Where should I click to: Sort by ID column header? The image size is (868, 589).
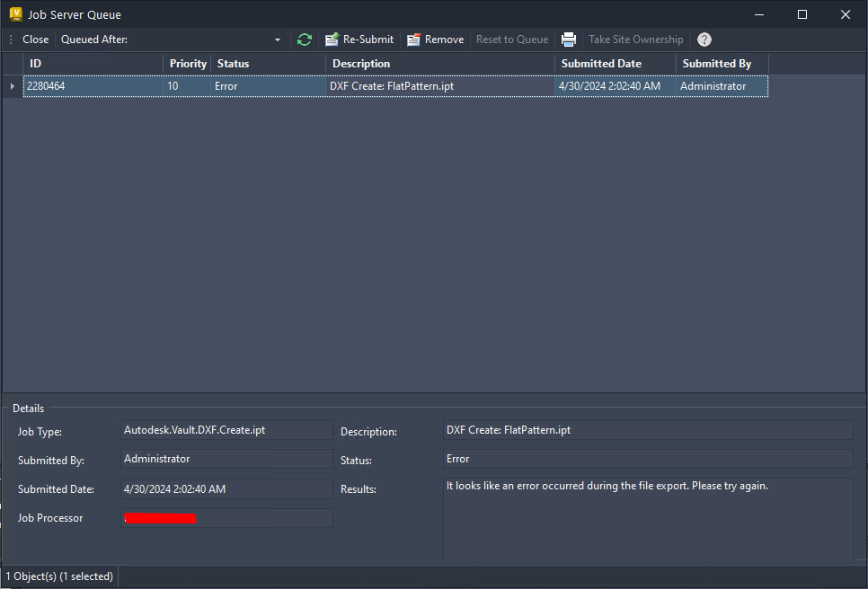pyautogui.click(x=93, y=64)
